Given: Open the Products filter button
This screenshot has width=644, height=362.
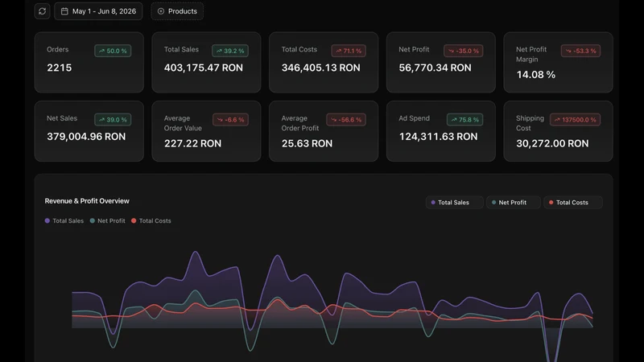Looking at the screenshot, I should coord(177,11).
